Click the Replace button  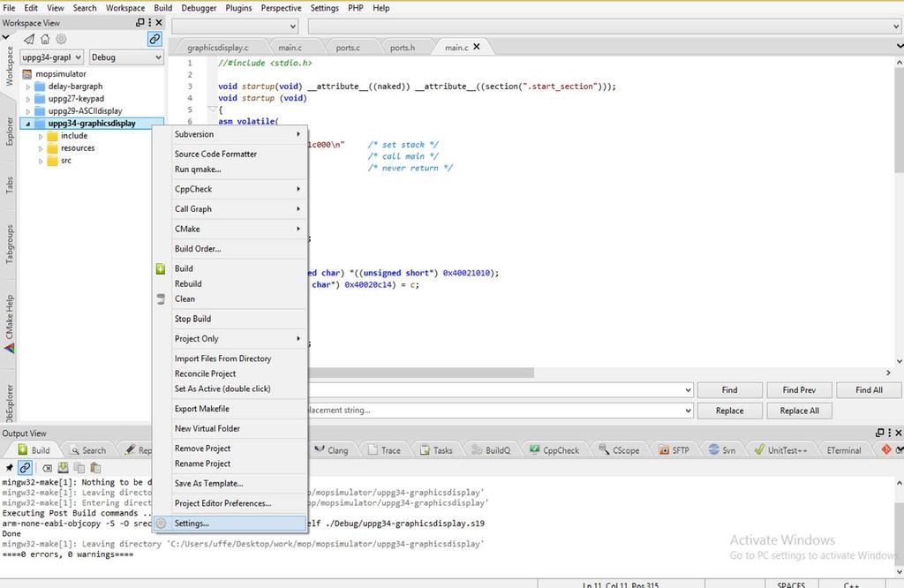729,411
